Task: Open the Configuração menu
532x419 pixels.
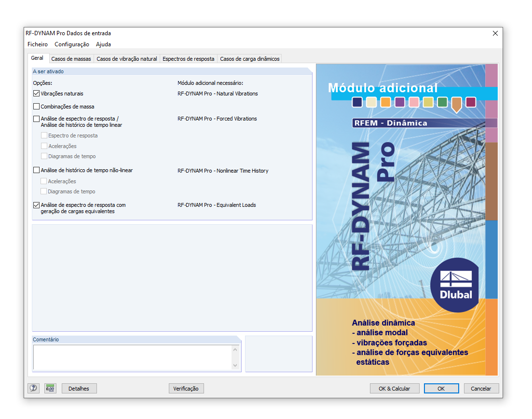Action: pos(71,44)
